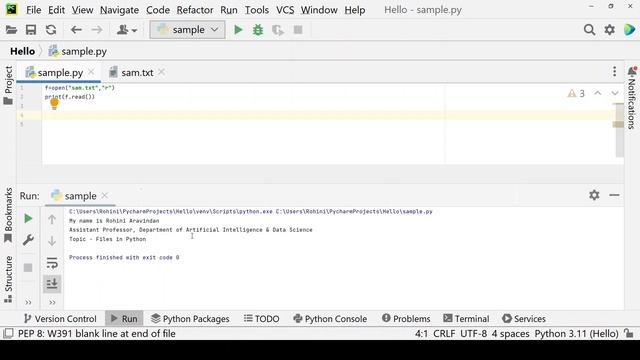The height and width of the screenshot is (360, 640).
Task: Open the View menu
Action: click(82, 10)
